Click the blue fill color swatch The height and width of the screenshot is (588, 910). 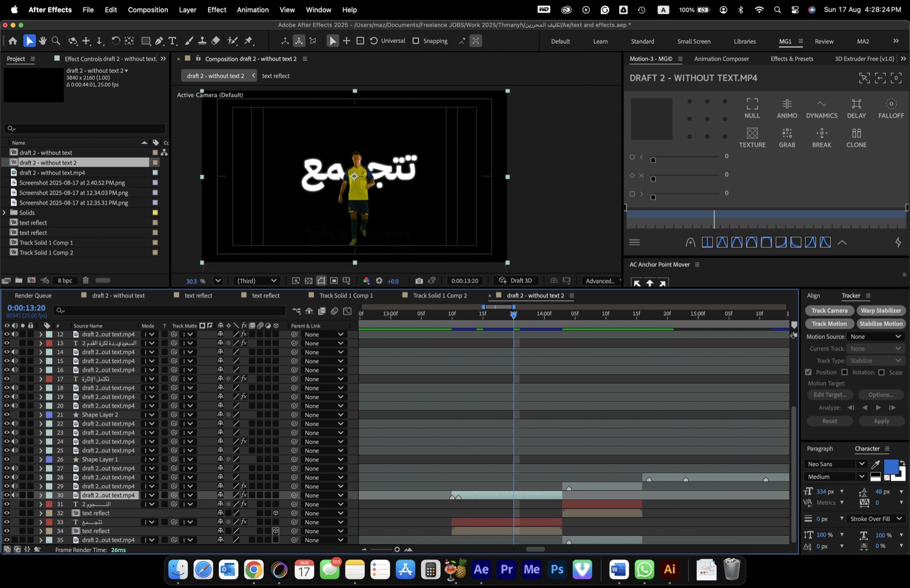tap(891, 466)
